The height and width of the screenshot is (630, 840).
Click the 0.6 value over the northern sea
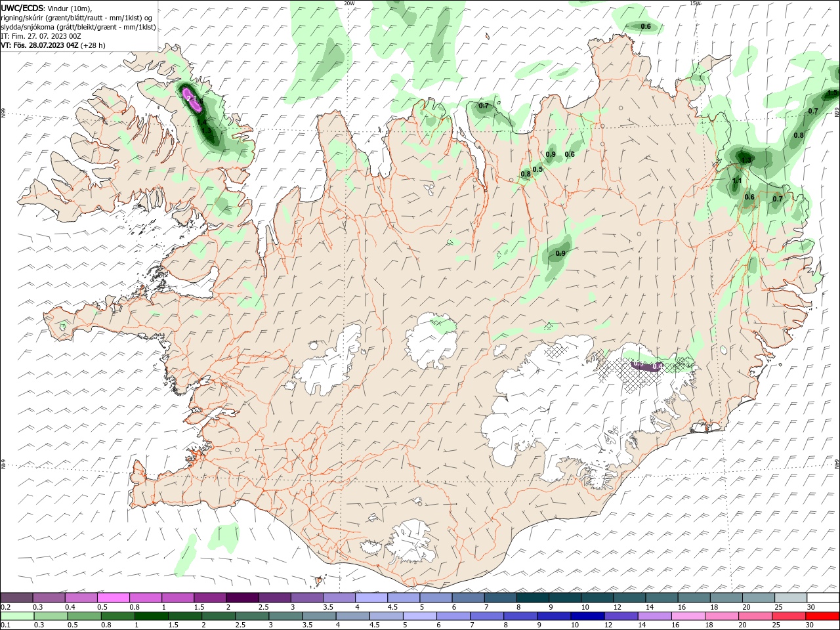click(646, 26)
